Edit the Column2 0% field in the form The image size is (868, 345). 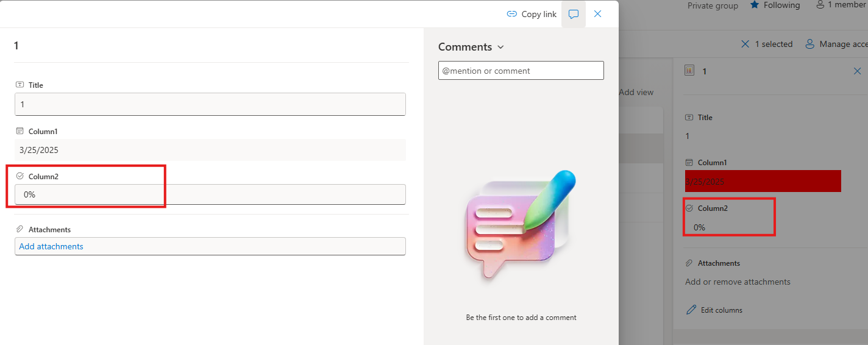click(210, 194)
